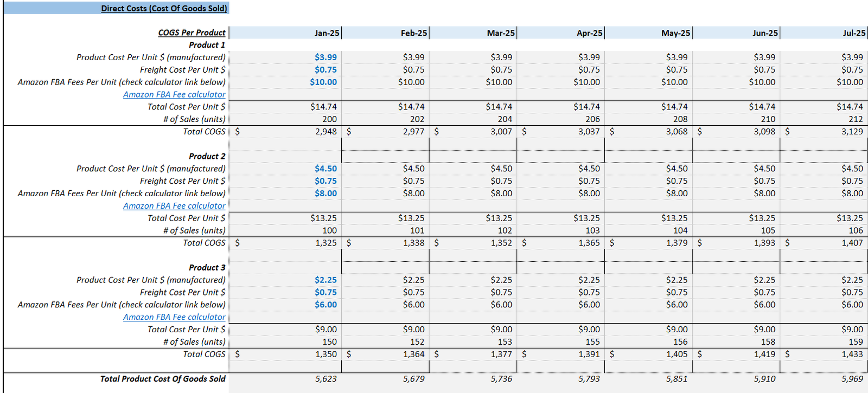Click Product 3 Total COGS value 1,391 in Apr-25
This screenshot has width=868, height=393.
tap(589, 355)
